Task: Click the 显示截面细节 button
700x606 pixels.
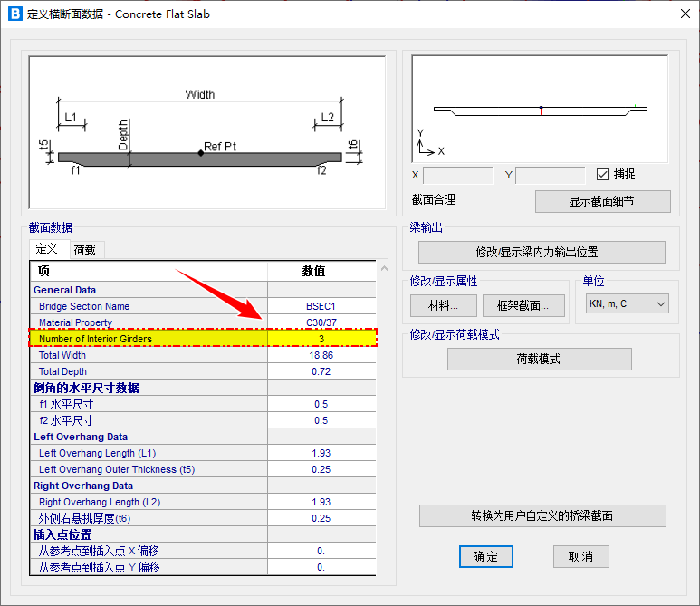Action: (x=602, y=201)
